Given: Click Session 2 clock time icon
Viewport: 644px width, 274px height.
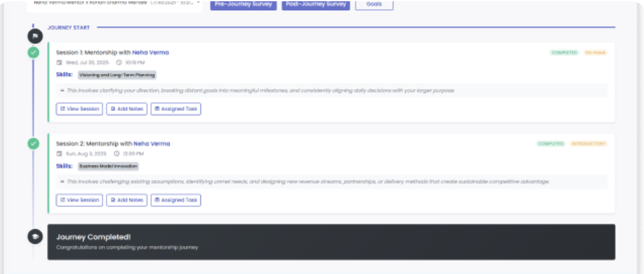Looking at the screenshot, I should (x=117, y=154).
